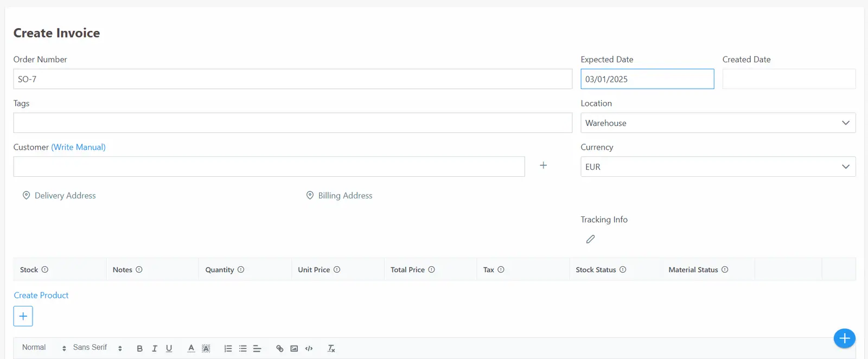Click the Customer search field
Screen dimensions: 868x359
[x=269, y=167]
